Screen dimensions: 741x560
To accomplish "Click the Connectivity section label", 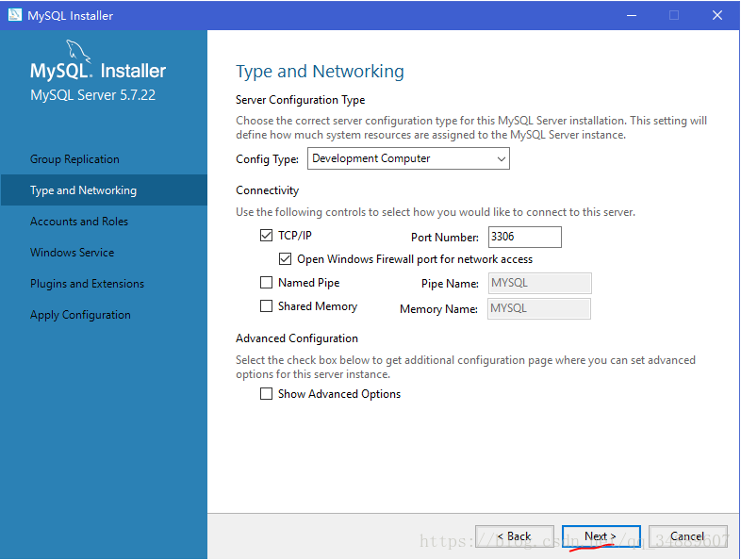I will 268,190.
